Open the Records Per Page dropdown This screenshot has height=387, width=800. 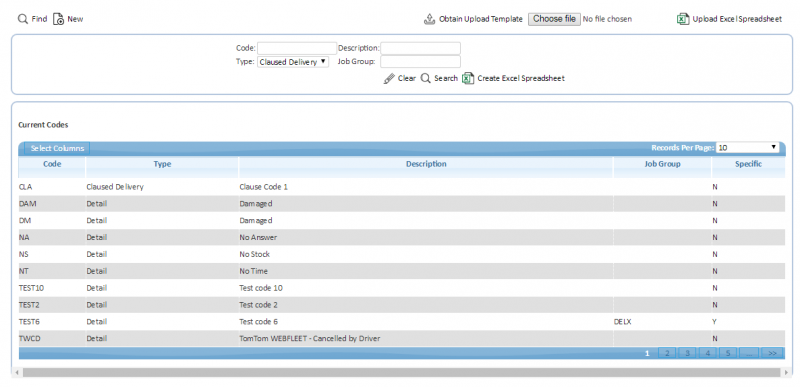coord(747,147)
